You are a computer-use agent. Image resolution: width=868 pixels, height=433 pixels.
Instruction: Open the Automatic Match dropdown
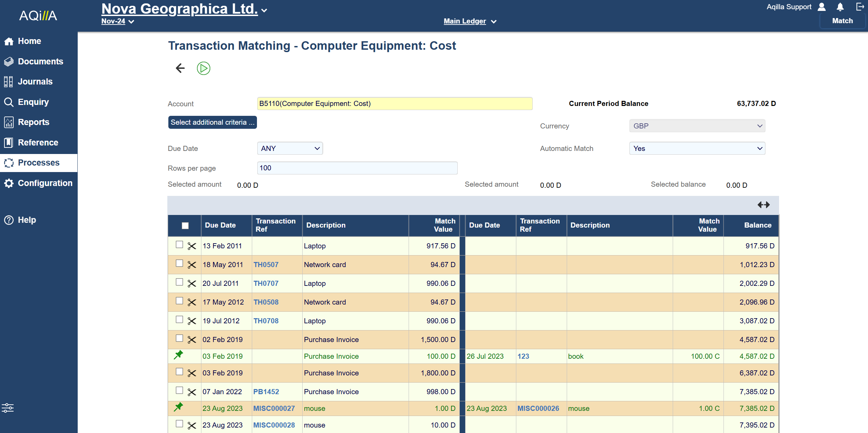pos(697,149)
